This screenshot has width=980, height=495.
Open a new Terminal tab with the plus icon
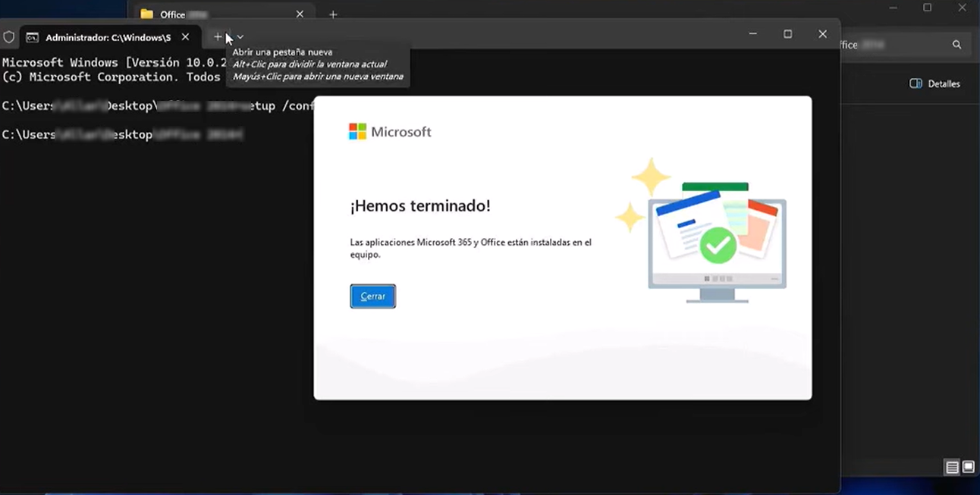tap(218, 36)
